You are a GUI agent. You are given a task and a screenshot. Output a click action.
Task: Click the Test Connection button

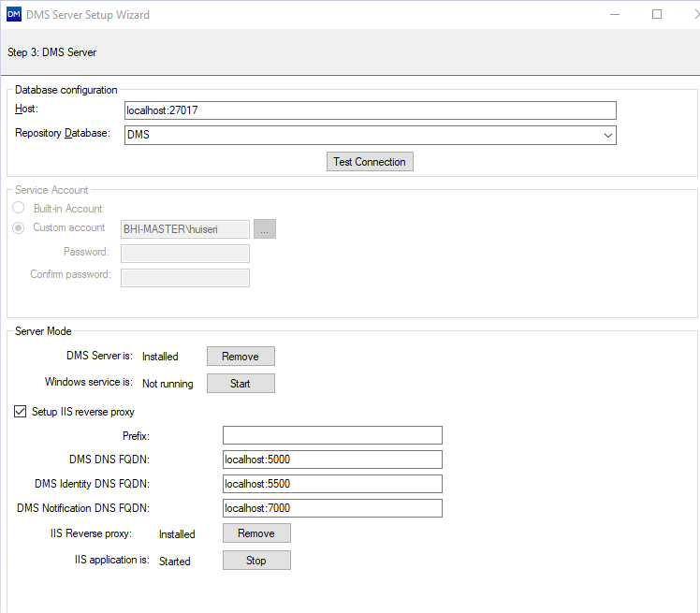370,162
